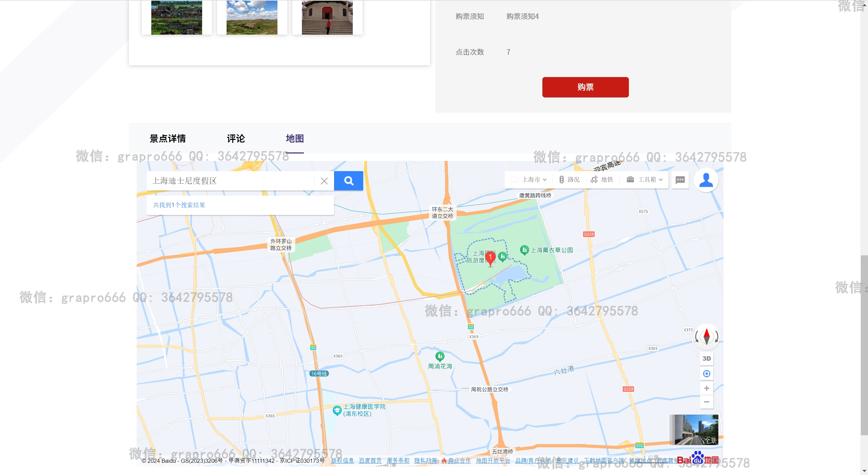This screenshot has height=475, width=868.
Task: Open the user login avatar icon
Action: (706, 180)
